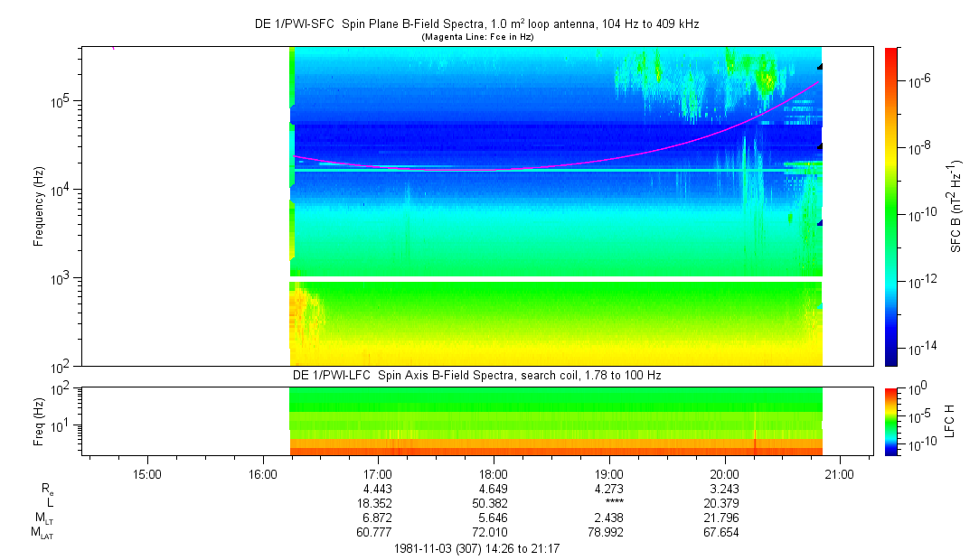Click the 19:00 time axis label
979x560 pixels.
coord(608,473)
